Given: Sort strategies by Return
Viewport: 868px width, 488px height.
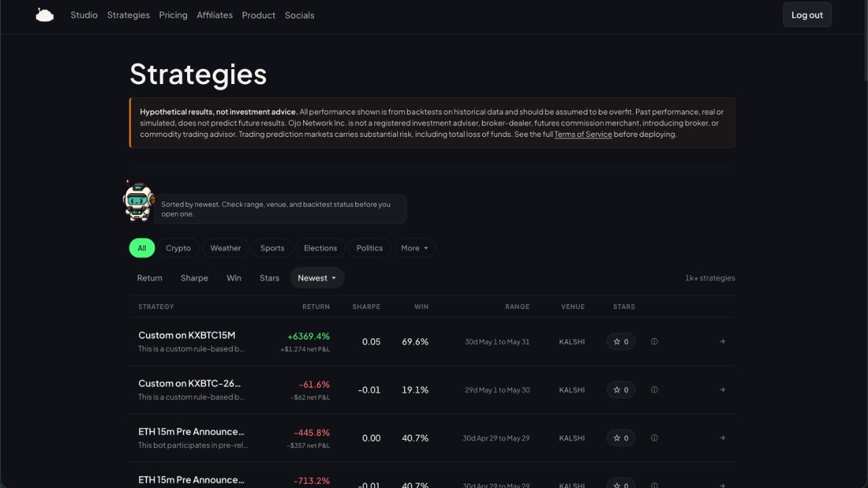Looking at the screenshot, I should coord(150,278).
